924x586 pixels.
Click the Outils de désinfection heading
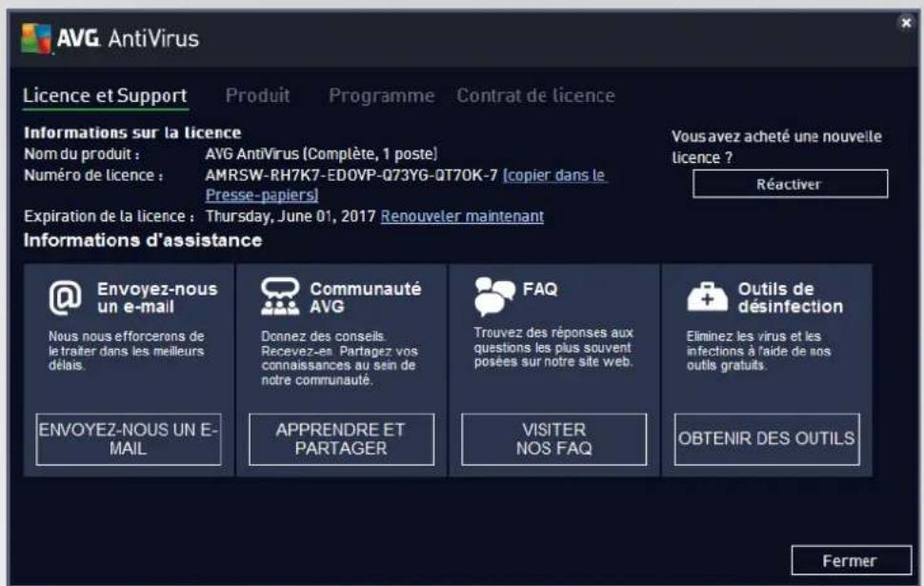pyautogui.click(x=791, y=297)
